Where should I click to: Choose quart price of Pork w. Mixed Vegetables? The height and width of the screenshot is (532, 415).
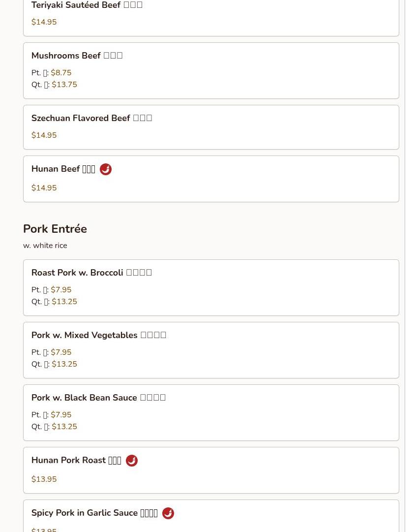point(64,364)
